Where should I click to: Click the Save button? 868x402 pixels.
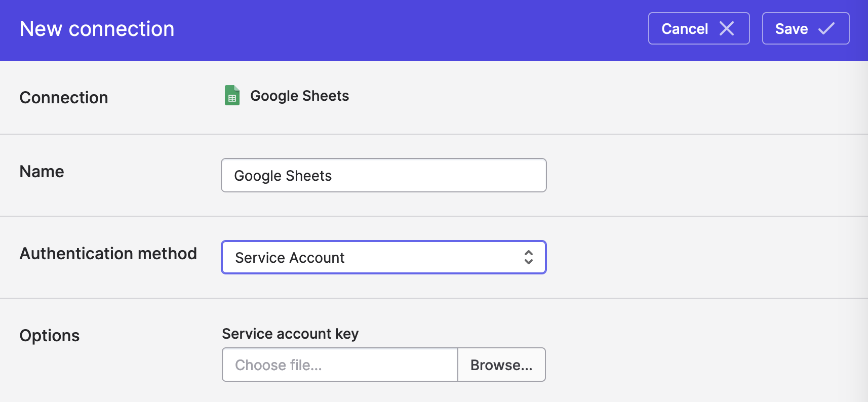806,28
